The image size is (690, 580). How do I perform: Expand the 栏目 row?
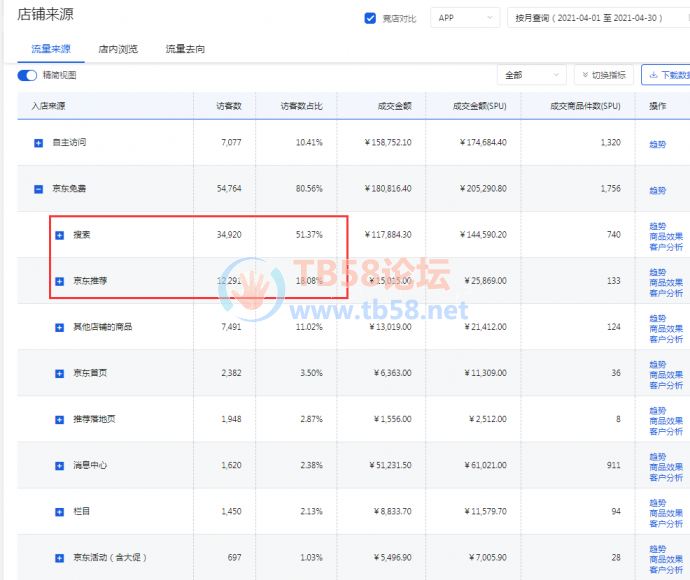pyautogui.click(x=59, y=512)
